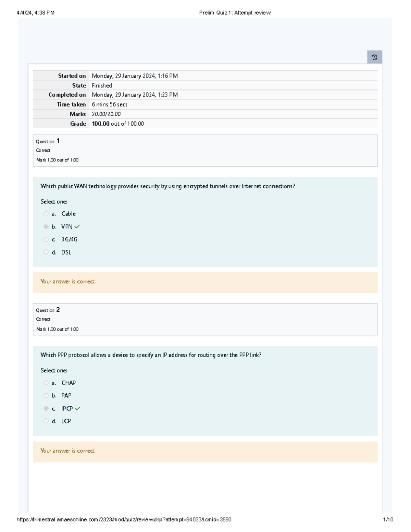Click the first Your answer is correct banner
The image size is (411, 532).
(68, 281)
